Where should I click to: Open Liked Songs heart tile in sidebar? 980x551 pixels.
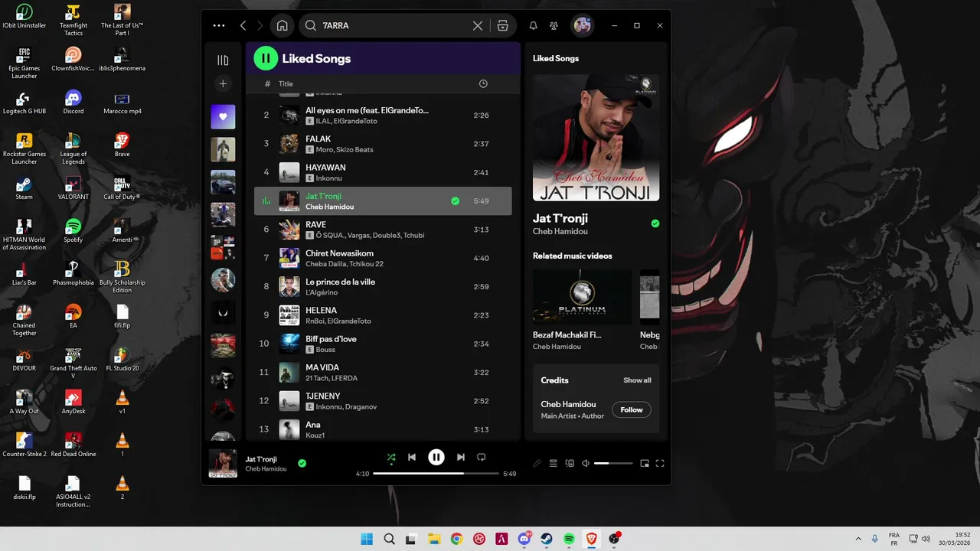(223, 117)
